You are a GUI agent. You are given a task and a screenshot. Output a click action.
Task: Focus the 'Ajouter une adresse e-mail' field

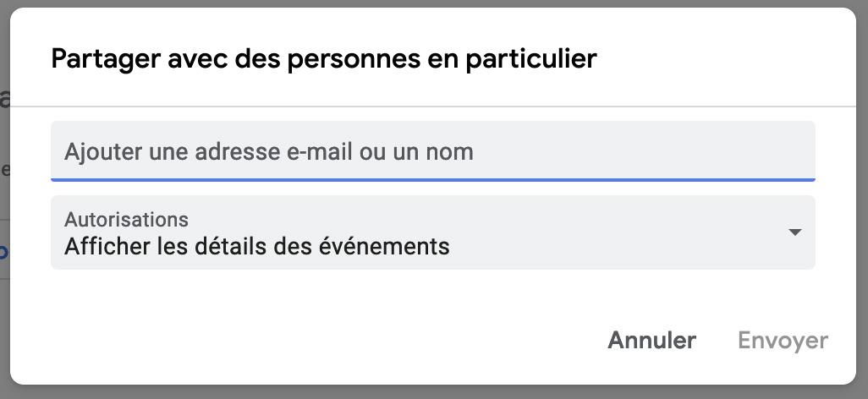[x=431, y=151]
